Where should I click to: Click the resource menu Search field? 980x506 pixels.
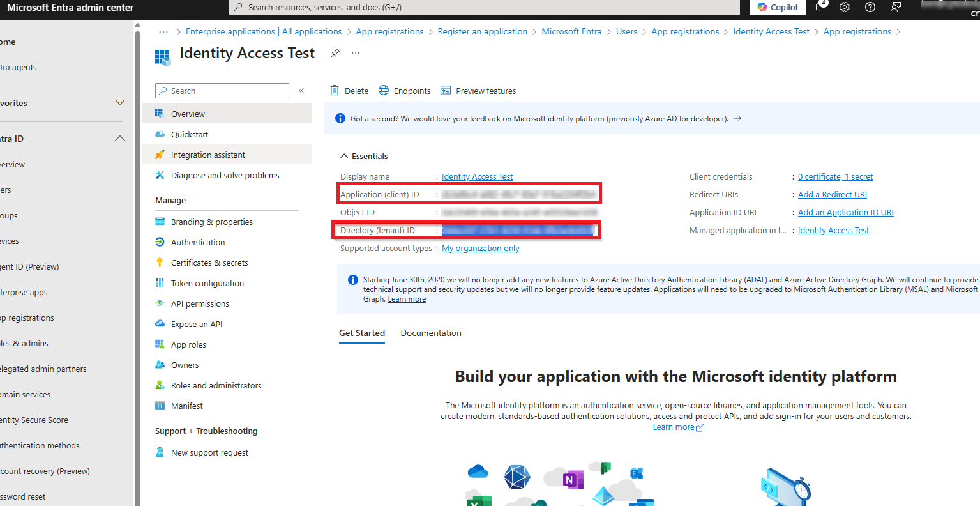[x=222, y=91]
